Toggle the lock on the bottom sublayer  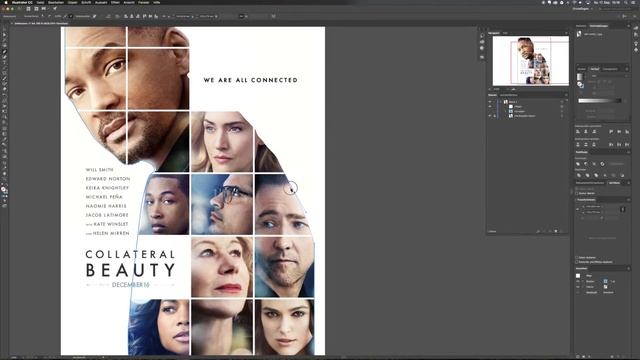click(x=495, y=116)
